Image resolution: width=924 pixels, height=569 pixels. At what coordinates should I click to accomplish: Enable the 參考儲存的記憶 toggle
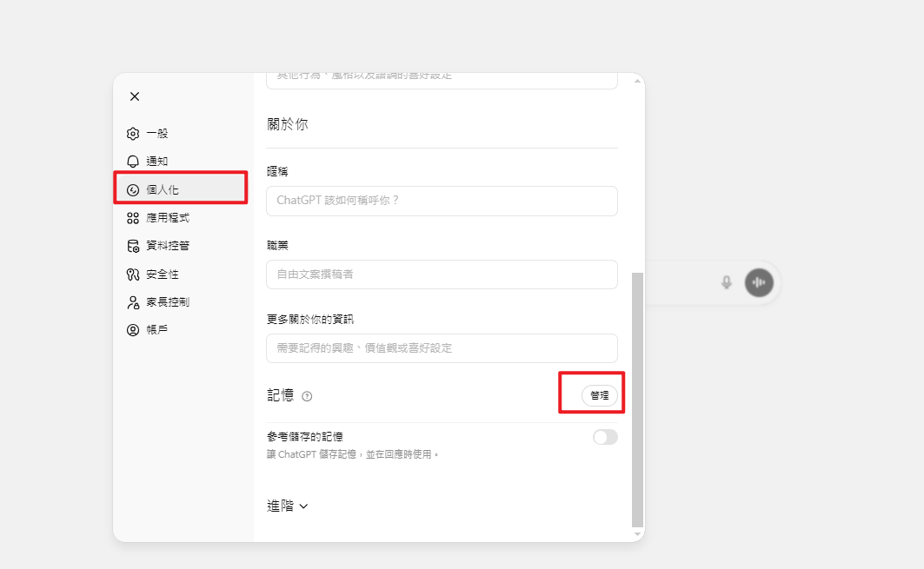(x=605, y=437)
